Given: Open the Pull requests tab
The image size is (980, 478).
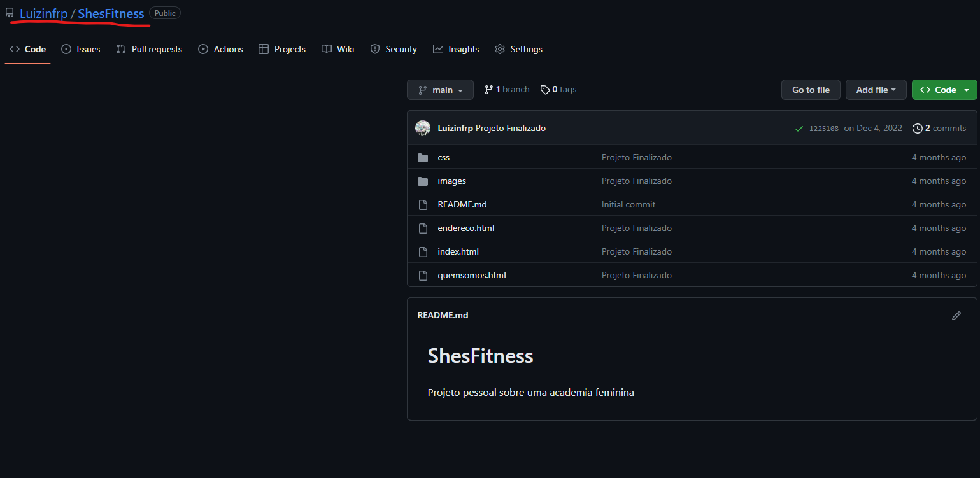Looking at the screenshot, I should click(149, 49).
